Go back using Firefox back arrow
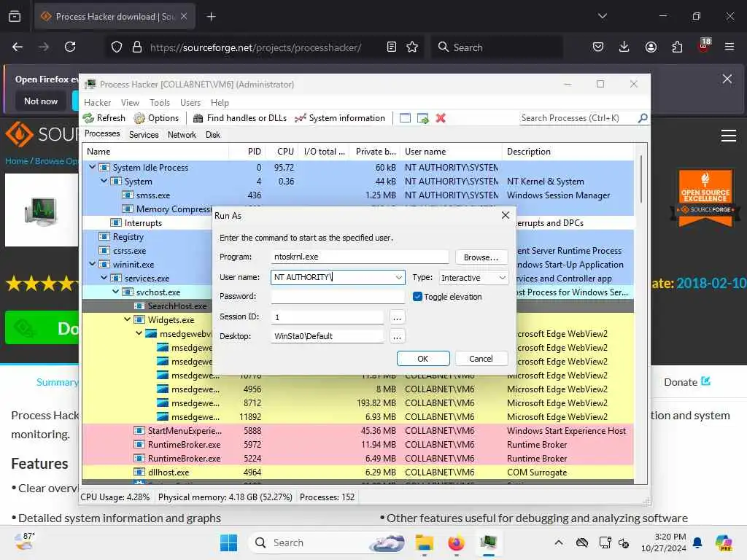Viewport: 747px width, 560px height. coord(18,47)
